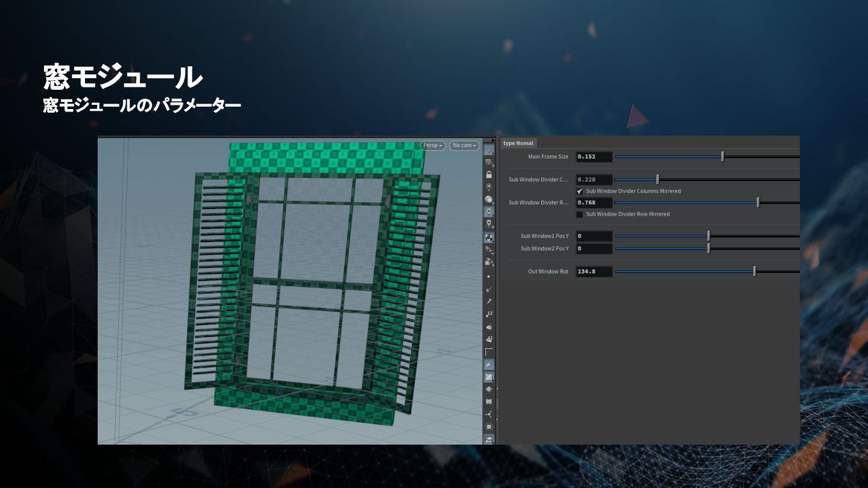Click the highlighted light bulb lighting icon

[x=489, y=212]
